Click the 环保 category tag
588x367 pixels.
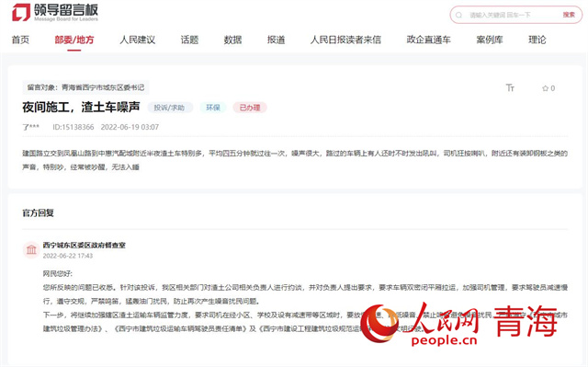pyautogui.click(x=212, y=108)
